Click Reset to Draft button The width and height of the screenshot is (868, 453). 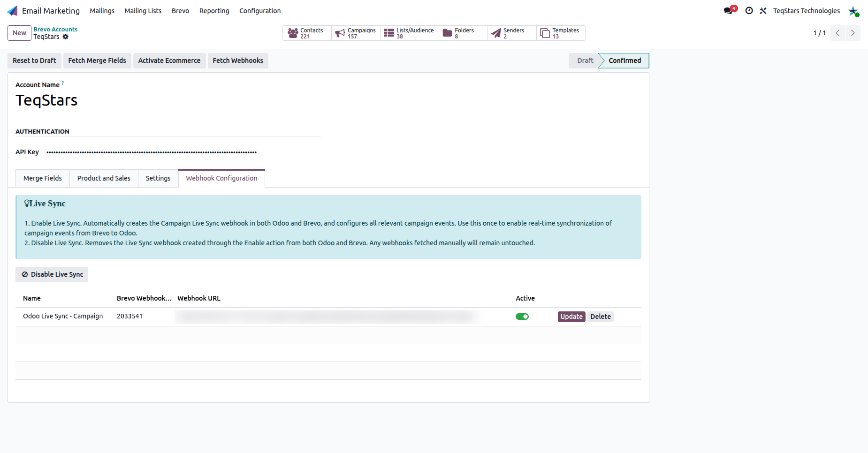pos(34,60)
